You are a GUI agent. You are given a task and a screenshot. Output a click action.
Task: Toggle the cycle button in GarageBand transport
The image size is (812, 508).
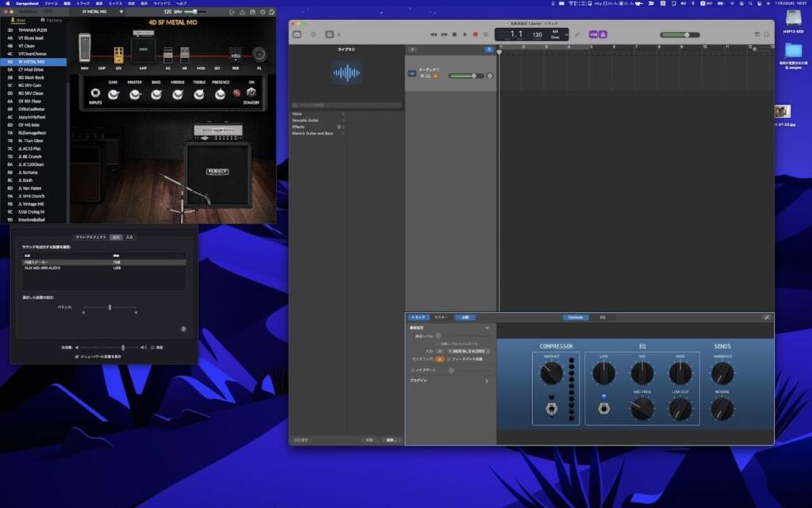486,35
